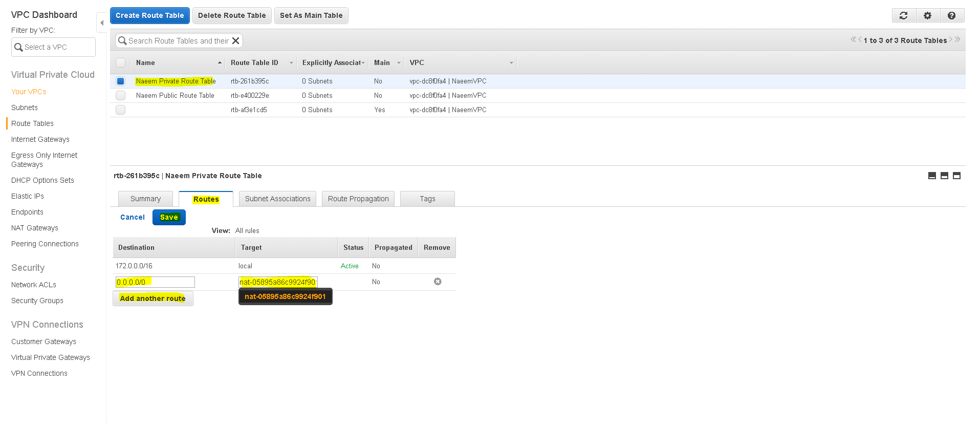Open Your VPCs in sidebar
The image size is (980, 427).
(x=29, y=92)
